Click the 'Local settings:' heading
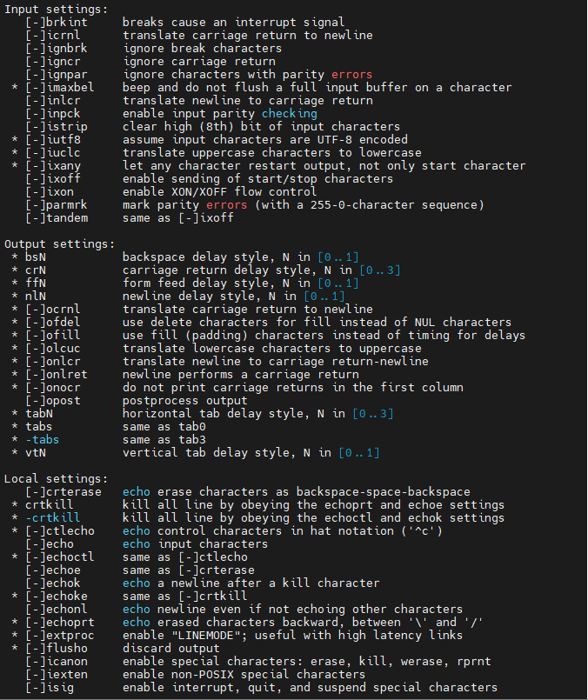 57,479
